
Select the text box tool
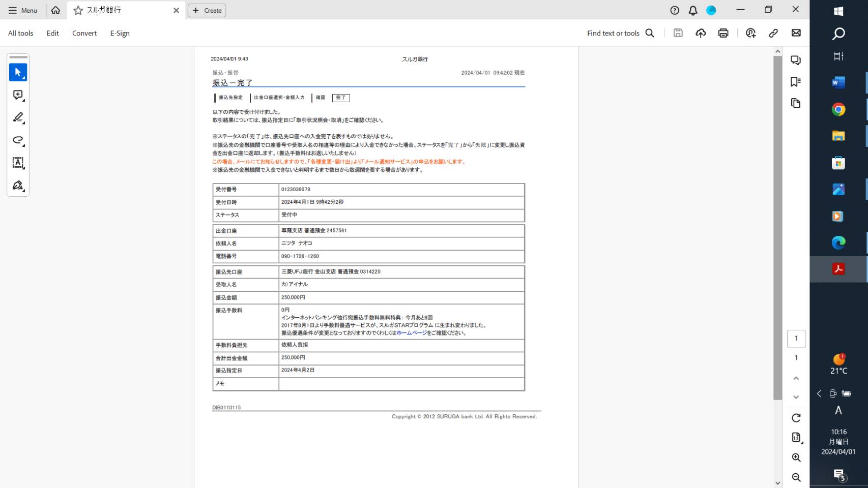click(x=18, y=163)
